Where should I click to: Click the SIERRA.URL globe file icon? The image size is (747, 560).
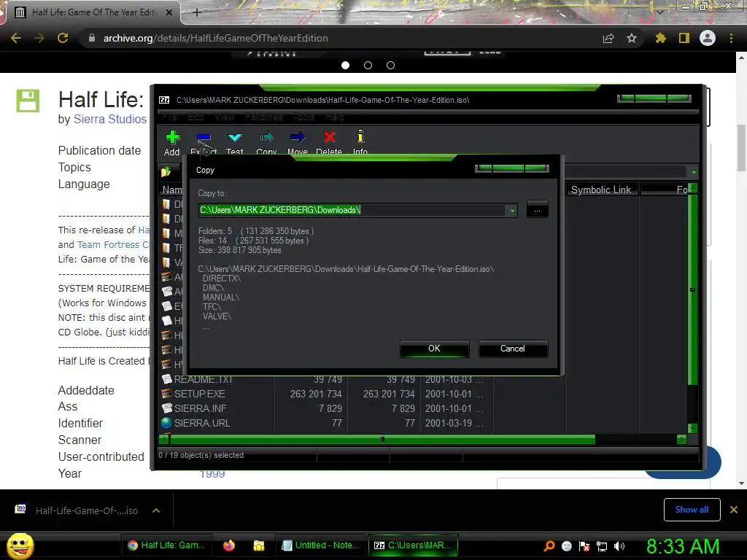point(166,423)
